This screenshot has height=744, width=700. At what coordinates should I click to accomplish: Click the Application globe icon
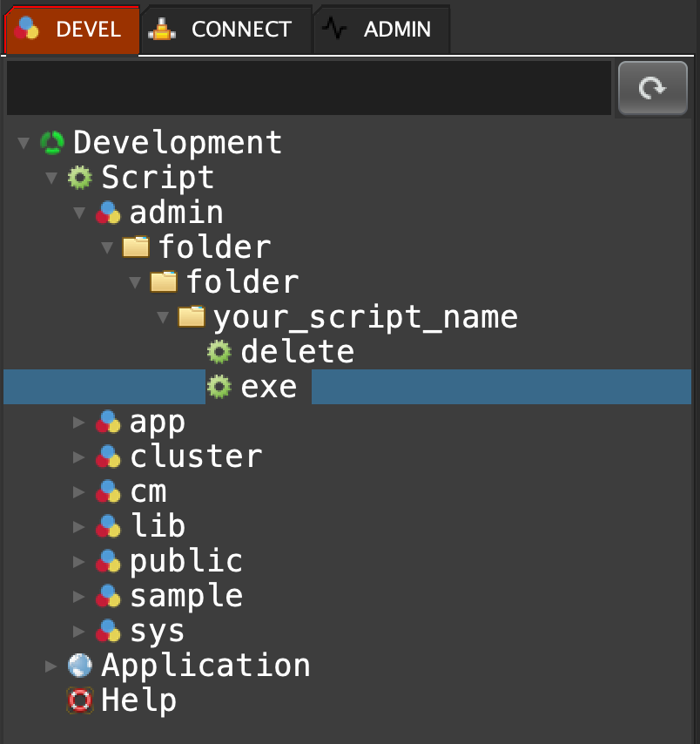point(80,666)
